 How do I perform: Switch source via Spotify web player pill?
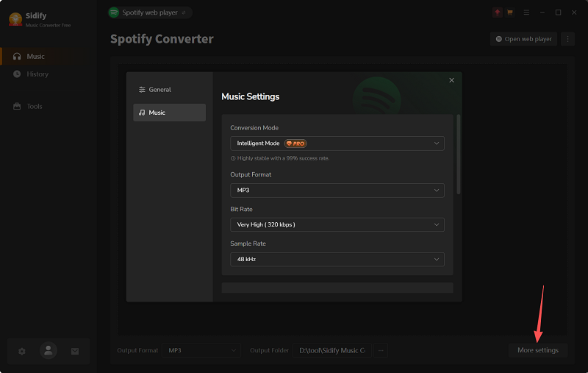pos(150,13)
